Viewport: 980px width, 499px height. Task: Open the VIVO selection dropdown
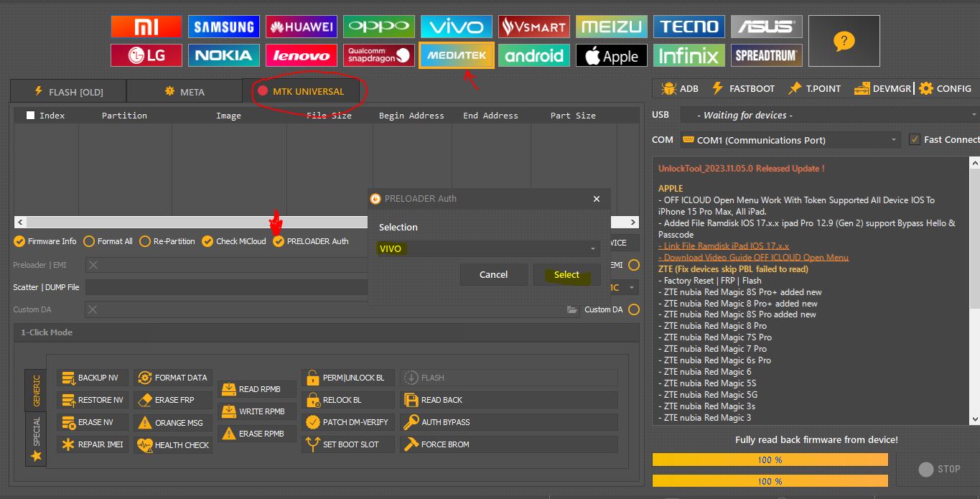[x=488, y=248]
